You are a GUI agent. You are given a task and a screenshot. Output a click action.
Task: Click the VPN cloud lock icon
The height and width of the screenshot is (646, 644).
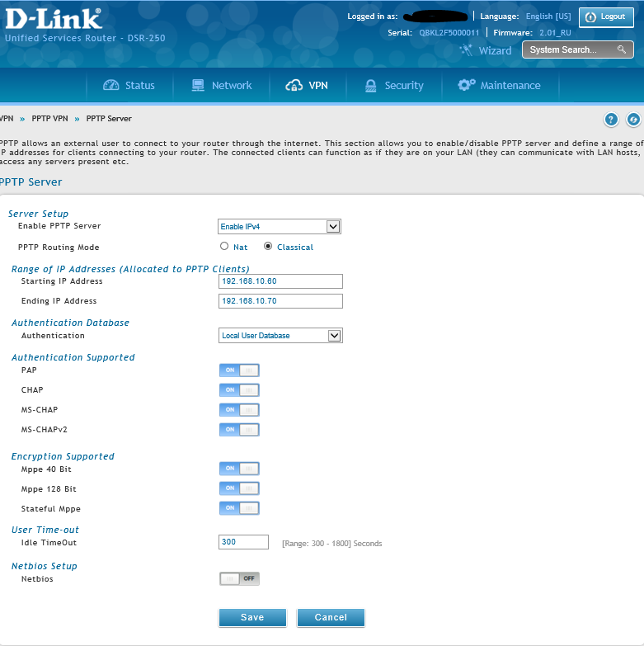pyautogui.click(x=294, y=85)
